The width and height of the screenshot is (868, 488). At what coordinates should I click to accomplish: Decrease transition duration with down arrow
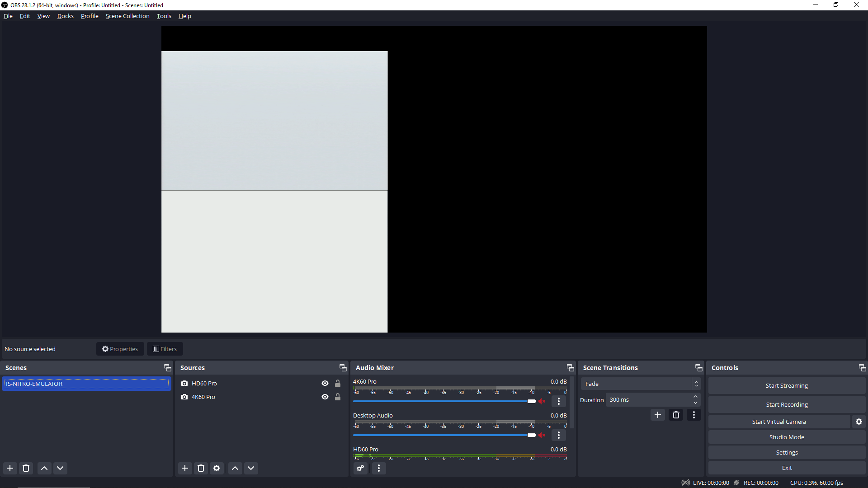coord(695,403)
